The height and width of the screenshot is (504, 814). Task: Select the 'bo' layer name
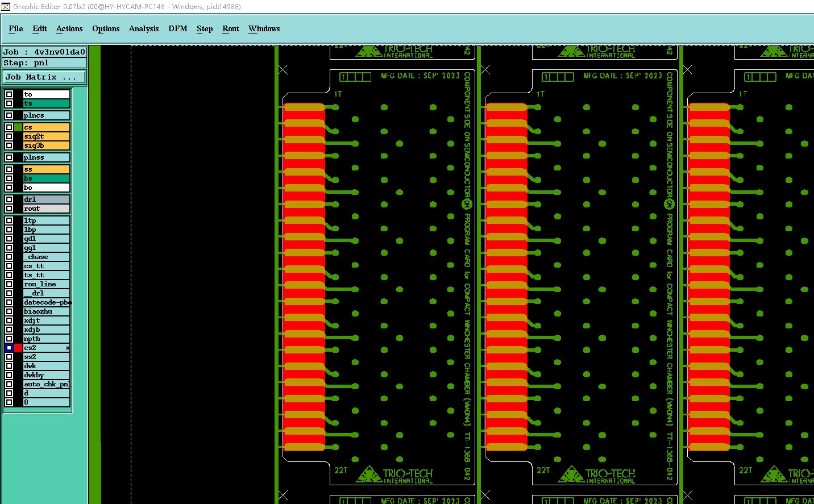click(x=47, y=188)
